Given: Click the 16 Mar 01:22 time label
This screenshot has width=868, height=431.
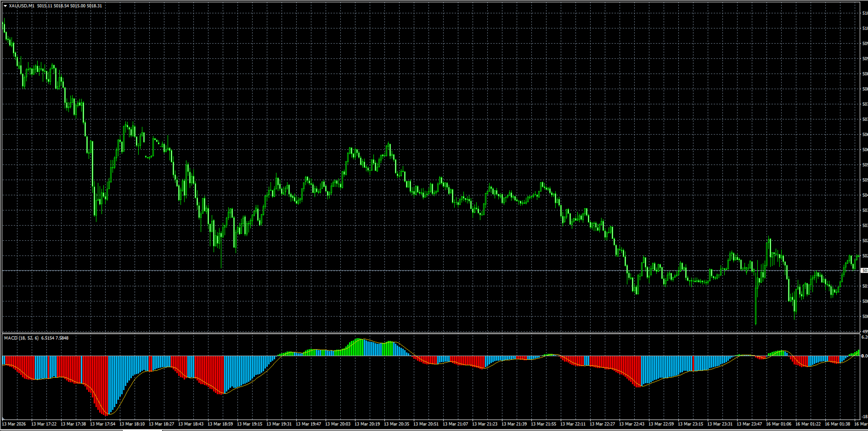Looking at the screenshot, I should [x=808, y=424].
